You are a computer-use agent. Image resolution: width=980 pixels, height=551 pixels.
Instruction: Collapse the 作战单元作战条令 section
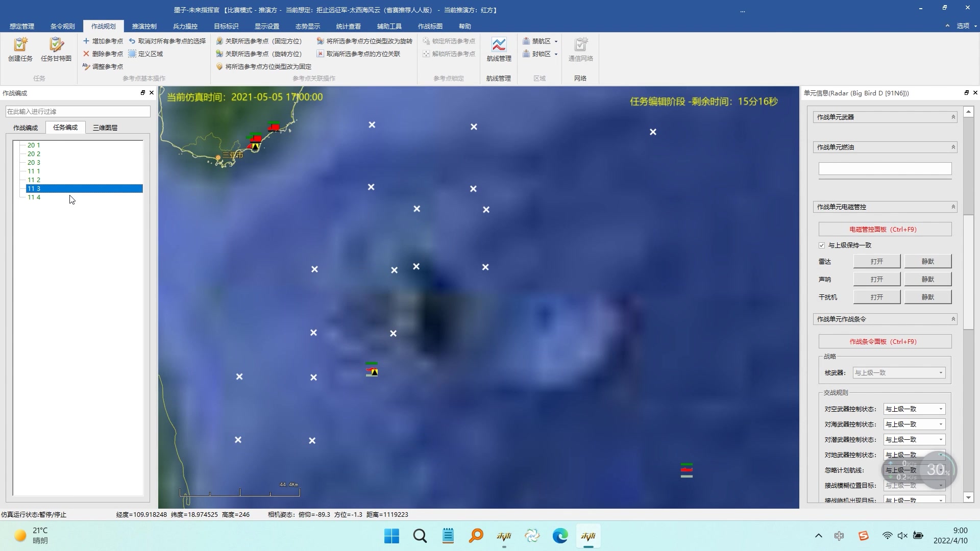click(953, 319)
